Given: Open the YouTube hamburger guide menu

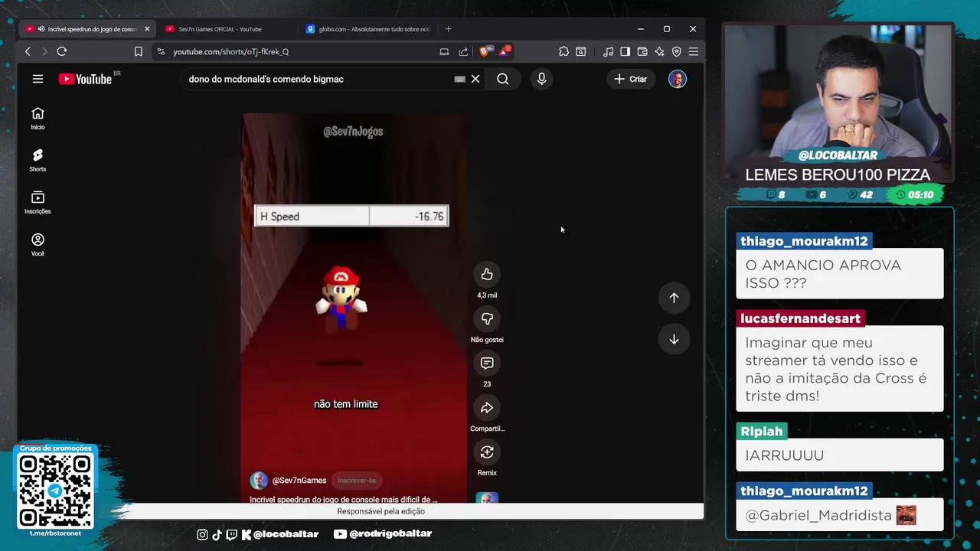Looking at the screenshot, I should point(38,79).
